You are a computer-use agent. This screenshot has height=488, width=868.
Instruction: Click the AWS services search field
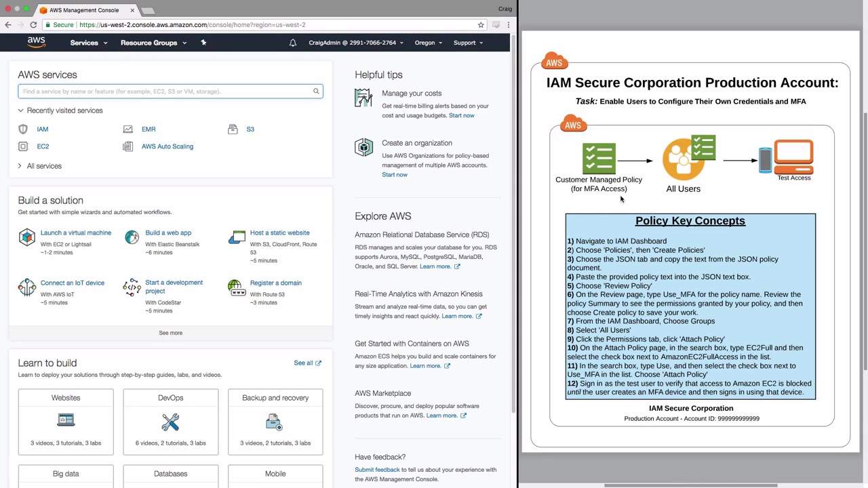point(170,91)
